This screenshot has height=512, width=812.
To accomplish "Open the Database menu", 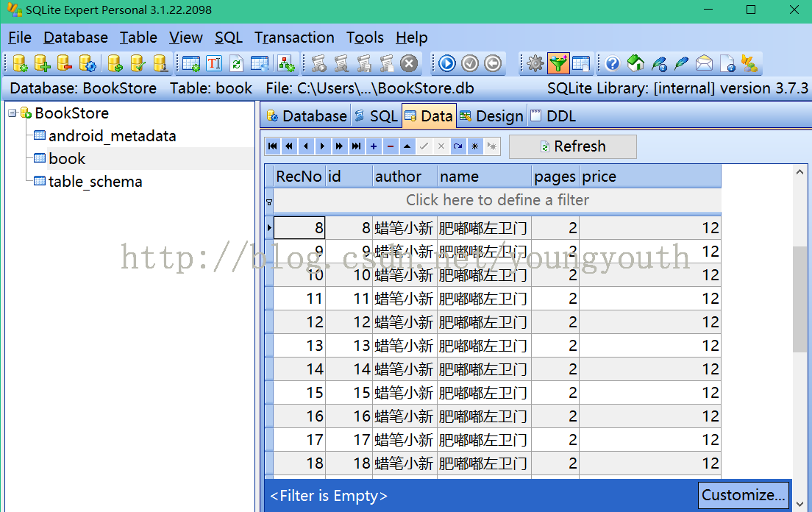I will point(76,38).
